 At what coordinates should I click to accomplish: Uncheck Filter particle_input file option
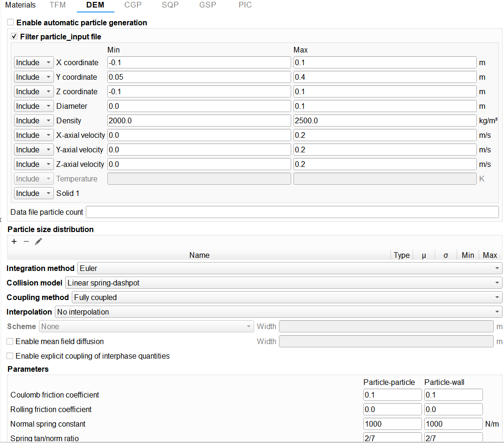pyautogui.click(x=14, y=37)
